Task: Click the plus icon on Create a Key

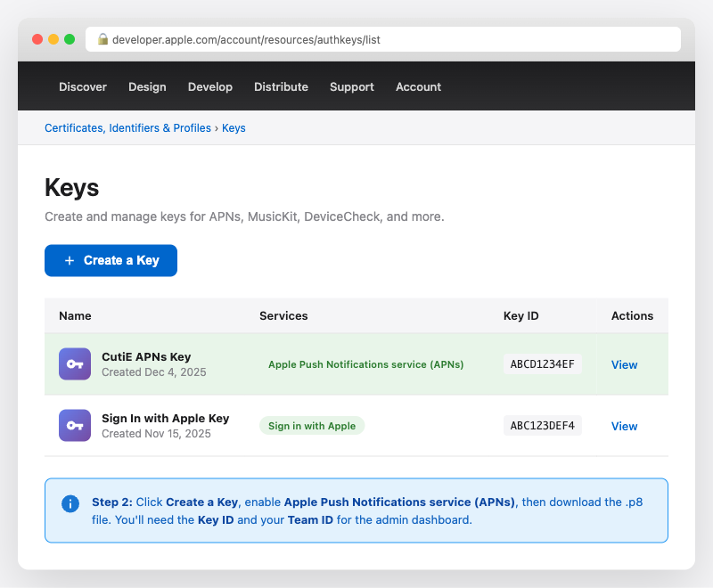Action: click(x=70, y=260)
